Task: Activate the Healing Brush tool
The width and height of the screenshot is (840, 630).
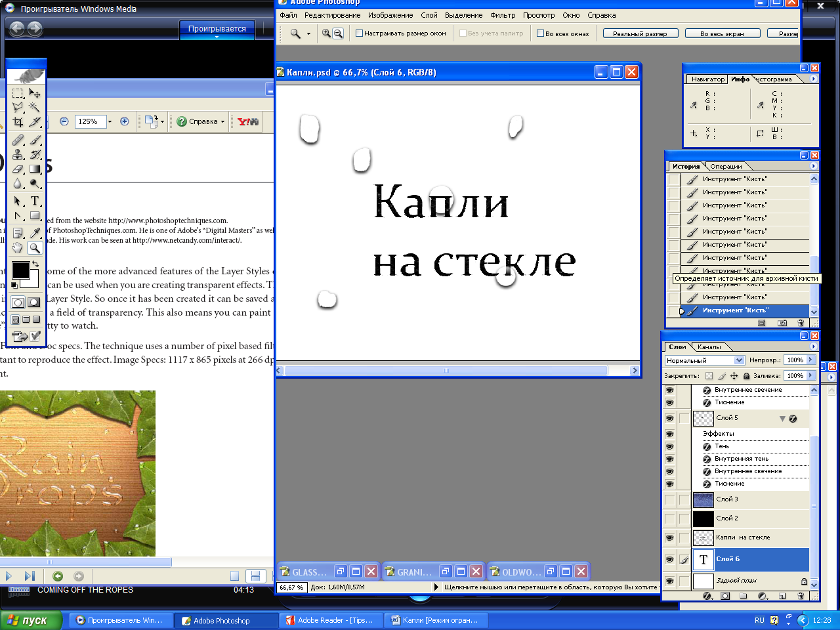Action: coord(18,140)
